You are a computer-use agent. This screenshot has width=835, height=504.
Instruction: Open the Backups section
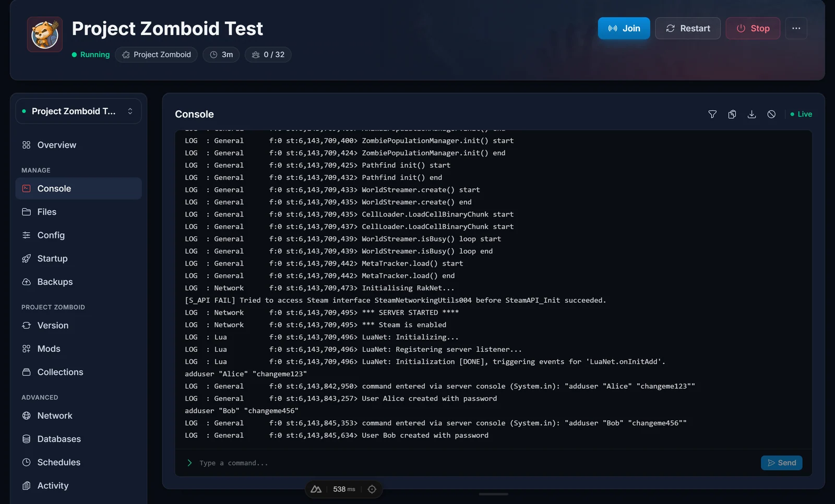click(78, 282)
